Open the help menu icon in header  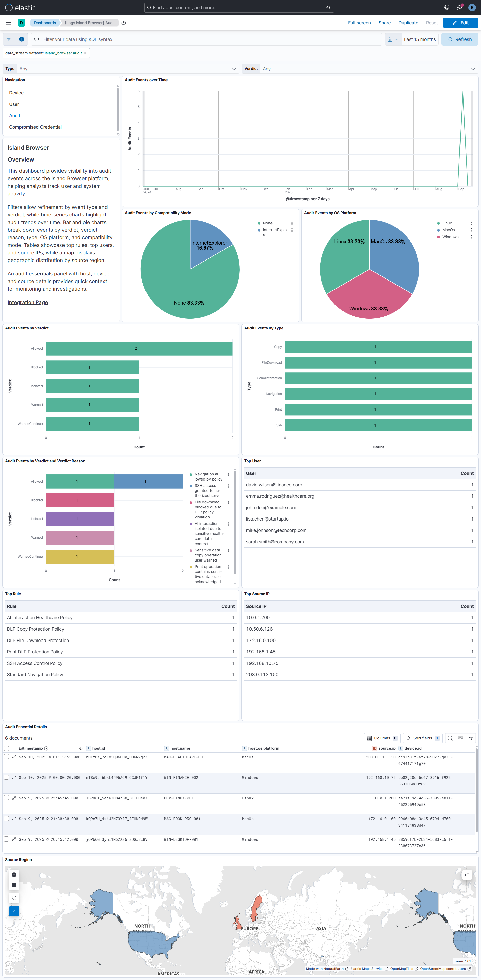pyautogui.click(x=447, y=8)
